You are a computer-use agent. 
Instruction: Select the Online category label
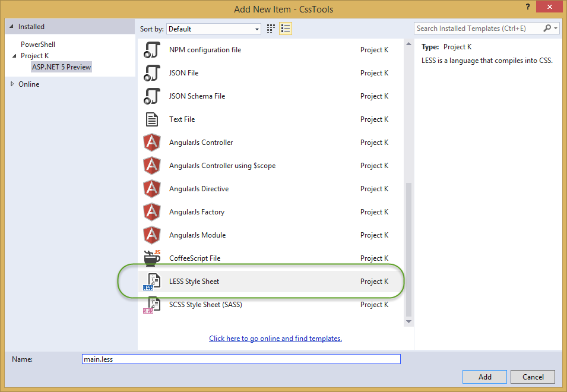point(29,84)
